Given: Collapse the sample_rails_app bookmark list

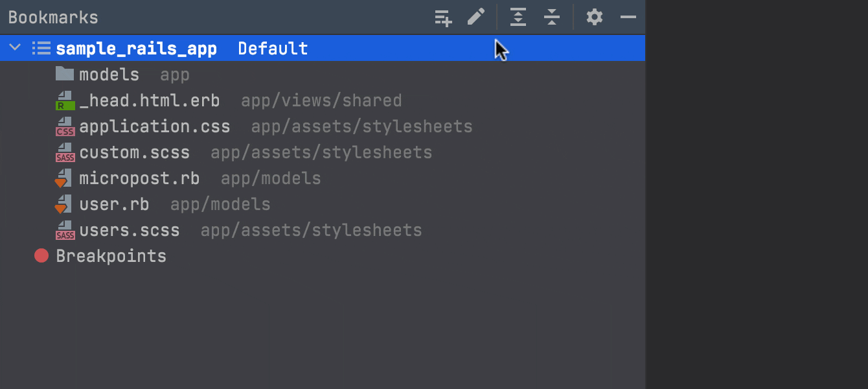Looking at the screenshot, I should coord(15,48).
